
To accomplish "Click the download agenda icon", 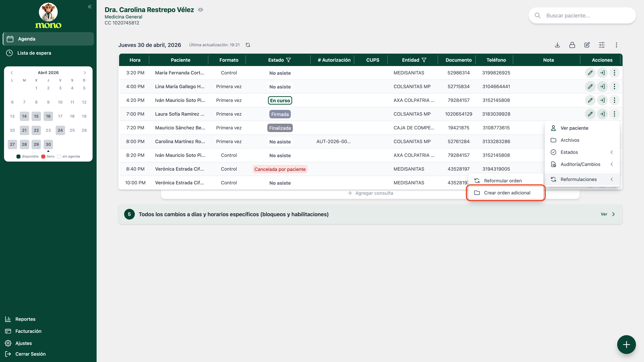I will [x=557, y=45].
